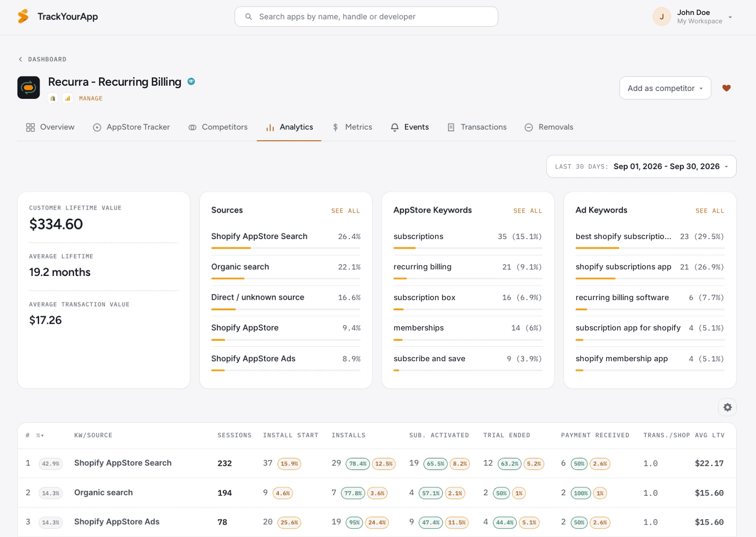Click the 78.4% installs badge
The height and width of the screenshot is (537, 756).
(358, 464)
